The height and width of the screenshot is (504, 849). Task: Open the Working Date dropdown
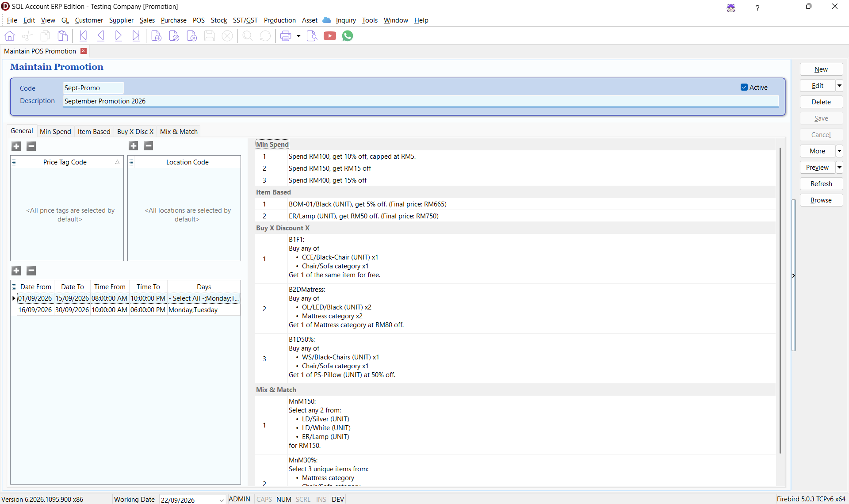tap(222, 500)
